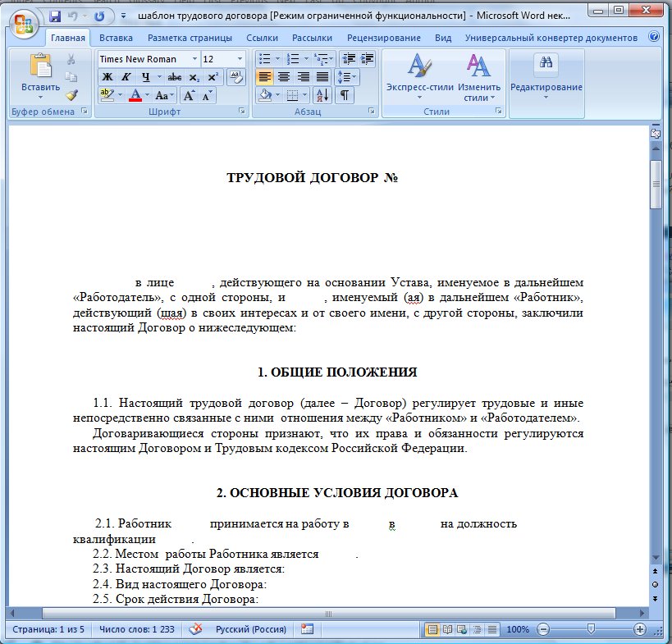Open Select Browse Object circle button
672x644 pixels.
click(656, 584)
